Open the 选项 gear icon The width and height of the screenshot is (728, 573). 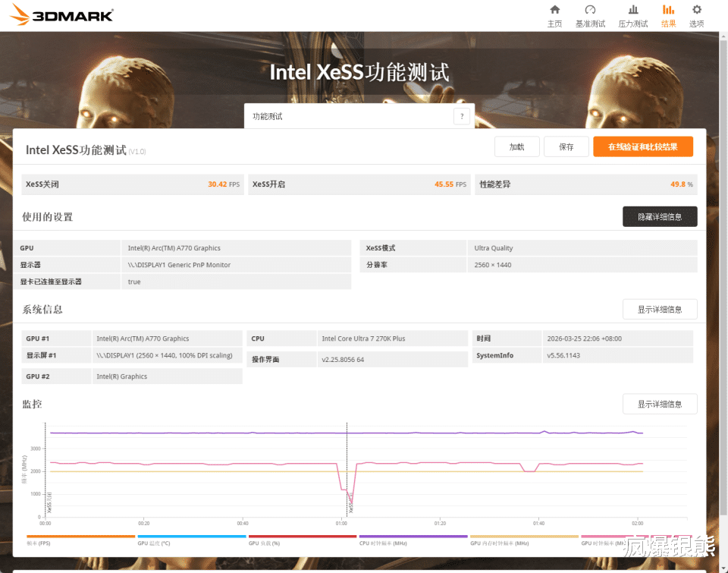(x=696, y=10)
